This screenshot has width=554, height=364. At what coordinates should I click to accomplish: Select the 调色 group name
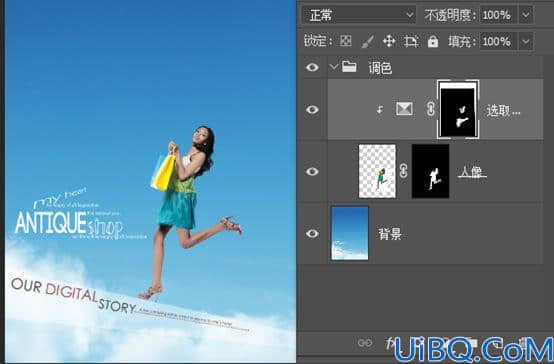[380, 67]
